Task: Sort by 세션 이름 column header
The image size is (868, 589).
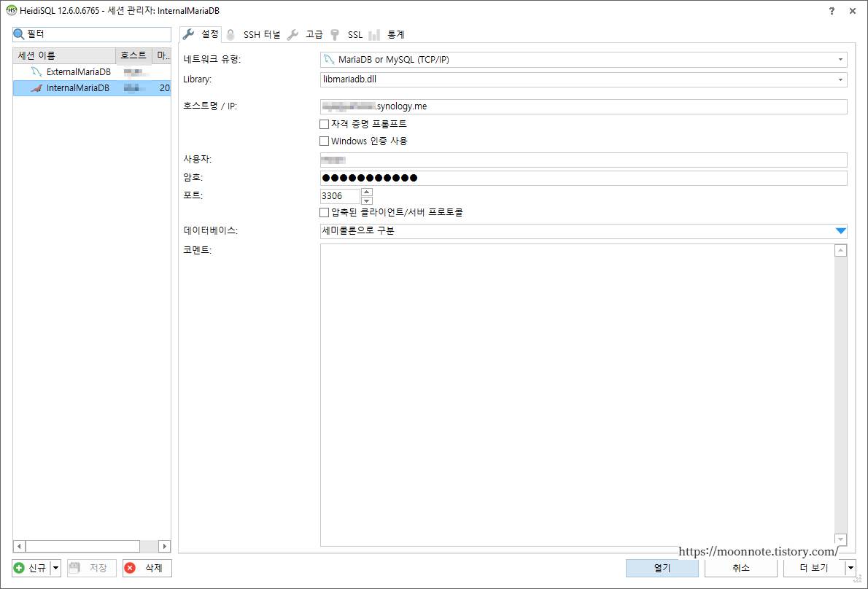Action: pyautogui.click(x=64, y=56)
